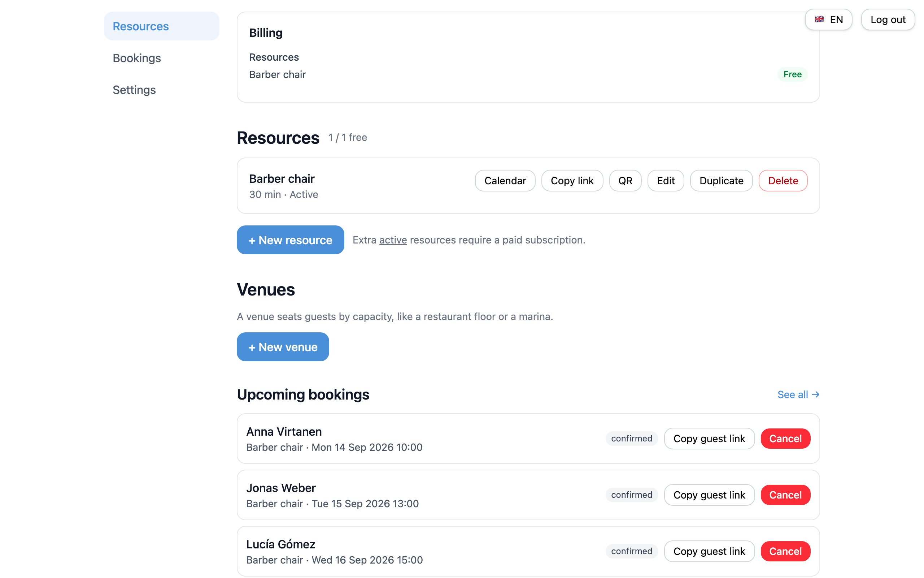Image resolution: width=924 pixels, height=578 pixels.
Task: Add a new resource
Action: tap(290, 240)
